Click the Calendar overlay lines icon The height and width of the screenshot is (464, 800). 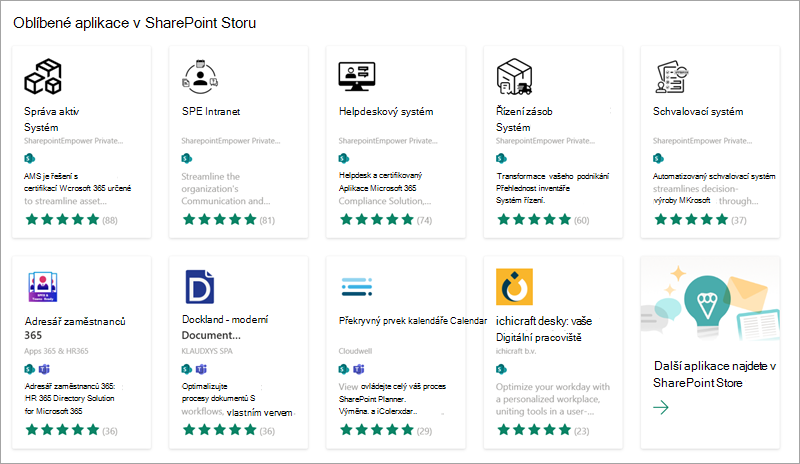coord(357,287)
